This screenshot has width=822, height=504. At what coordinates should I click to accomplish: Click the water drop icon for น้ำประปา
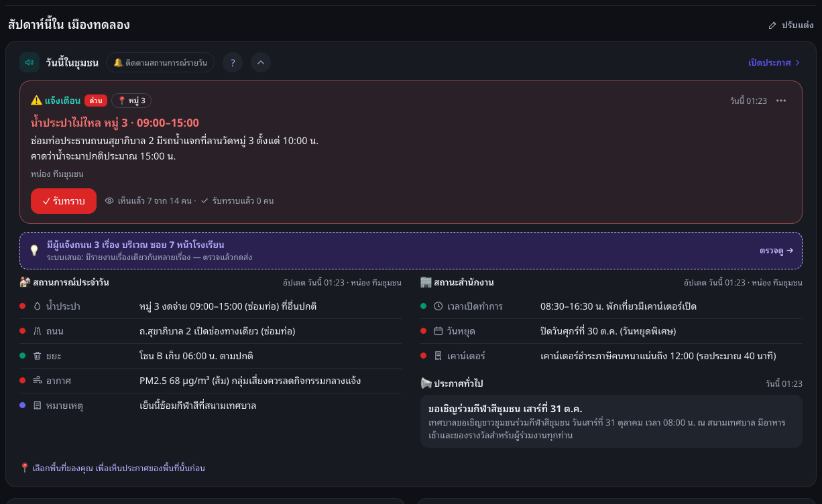coord(38,306)
